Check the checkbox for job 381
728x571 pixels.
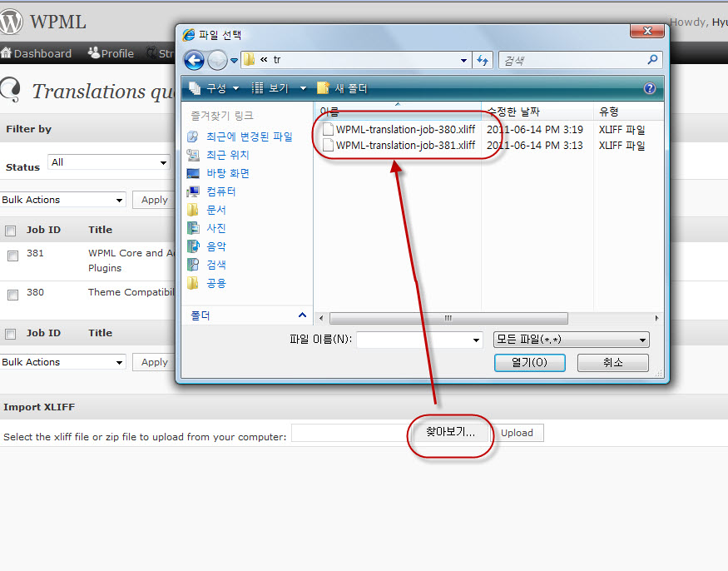(13, 256)
